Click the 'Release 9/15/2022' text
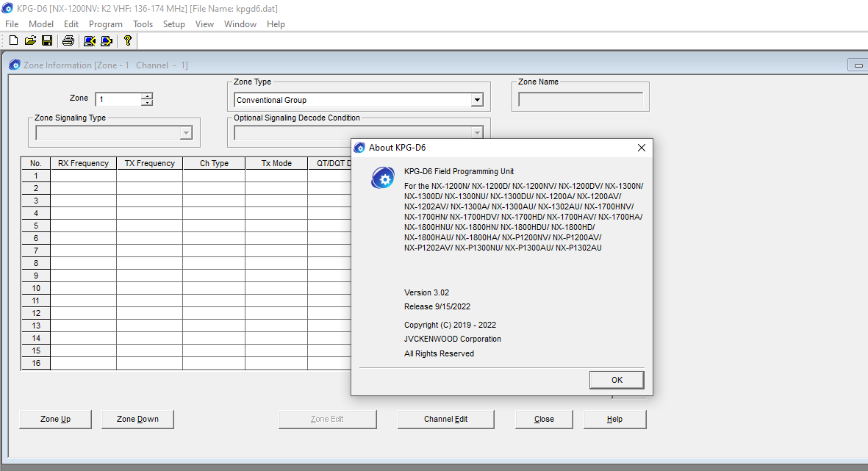The height and width of the screenshot is (471, 868). (437, 306)
